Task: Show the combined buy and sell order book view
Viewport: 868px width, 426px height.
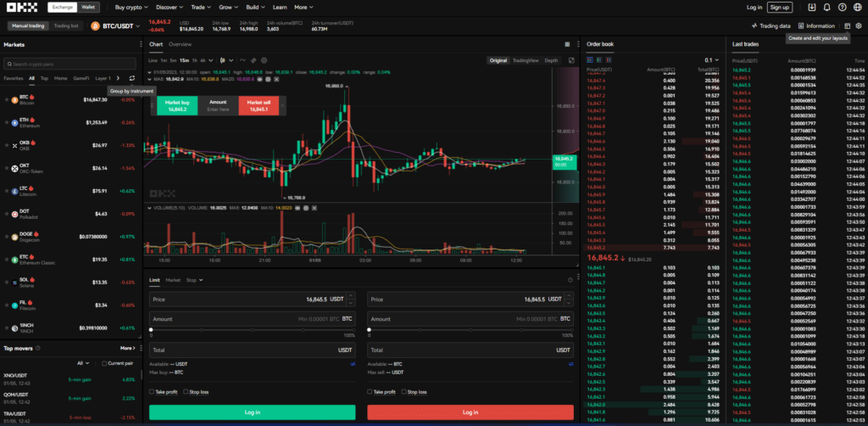Action: [x=590, y=60]
